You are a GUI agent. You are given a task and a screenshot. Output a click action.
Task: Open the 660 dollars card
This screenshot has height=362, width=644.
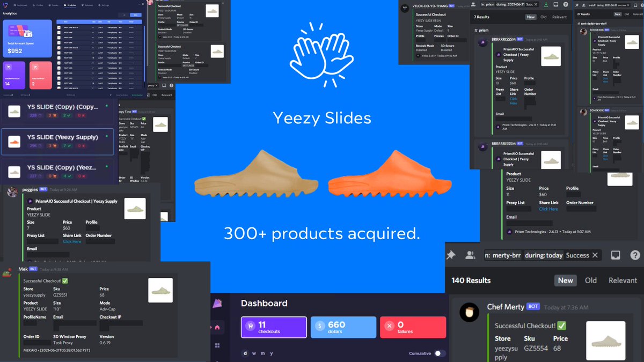click(x=343, y=328)
